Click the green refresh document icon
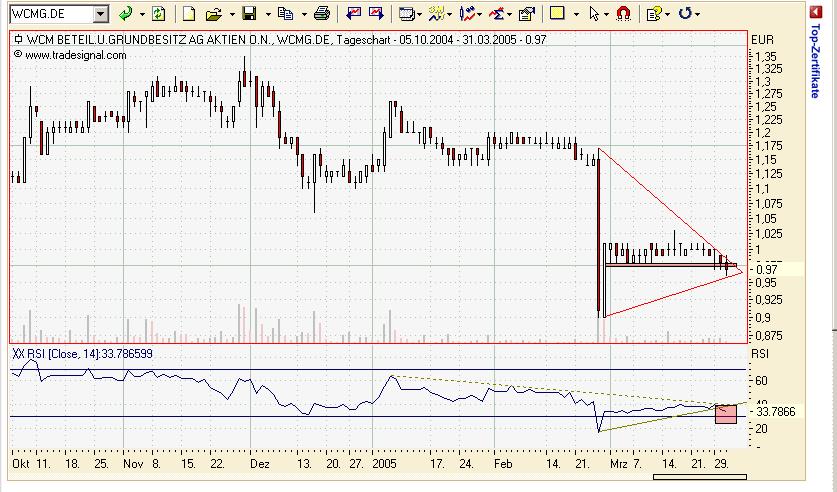This screenshot has width=837, height=492. pyautogui.click(x=159, y=13)
